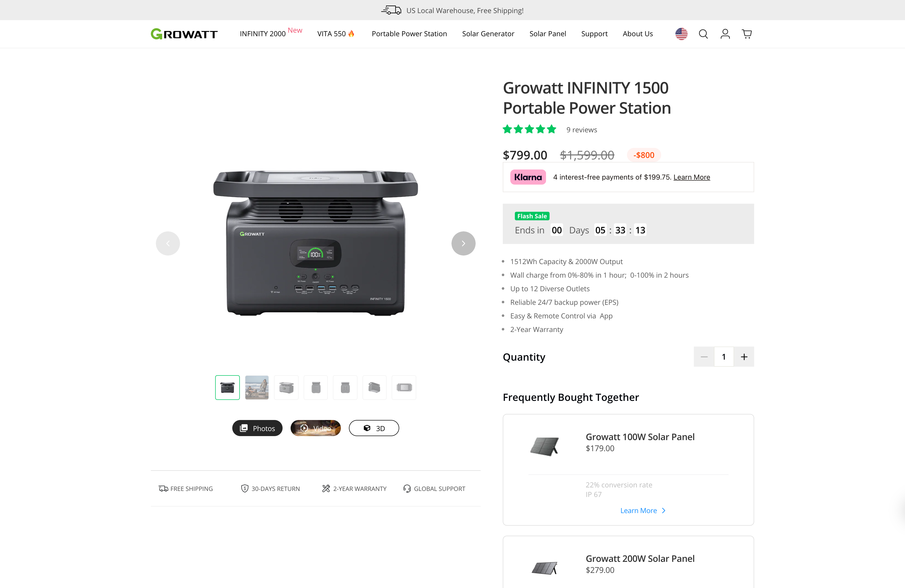Select the beach lifestyle thumbnail

point(257,388)
